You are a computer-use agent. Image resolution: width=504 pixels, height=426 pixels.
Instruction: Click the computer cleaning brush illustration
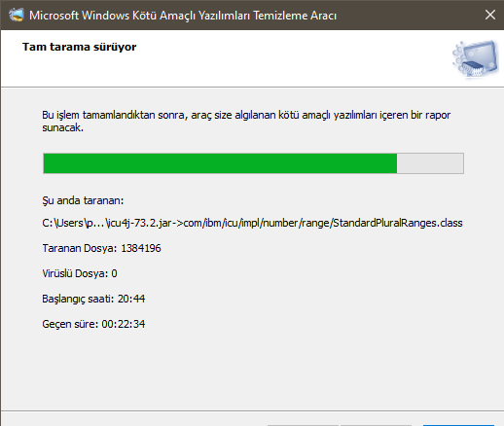476,58
